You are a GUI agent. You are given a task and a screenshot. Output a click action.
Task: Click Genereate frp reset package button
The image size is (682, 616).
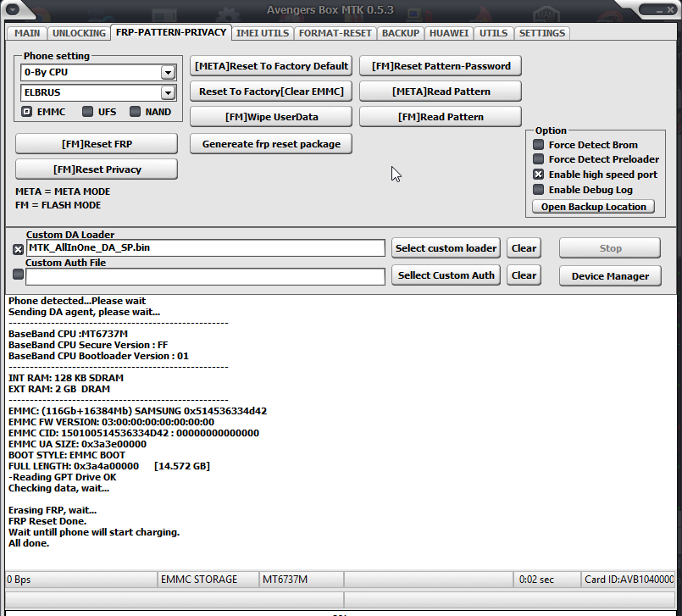[271, 144]
